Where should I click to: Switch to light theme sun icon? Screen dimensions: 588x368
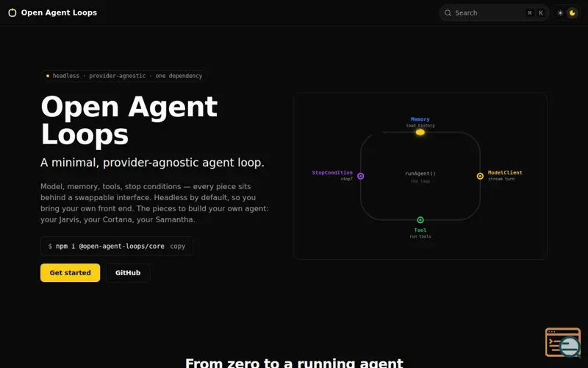(x=560, y=13)
